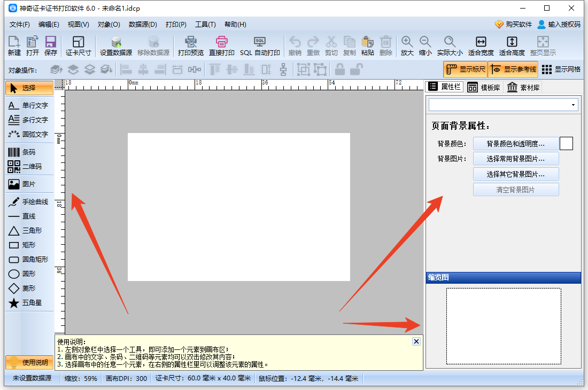Launch SQL 自动打印 automatic printing

pyautogui.click(x=261, y=45)
